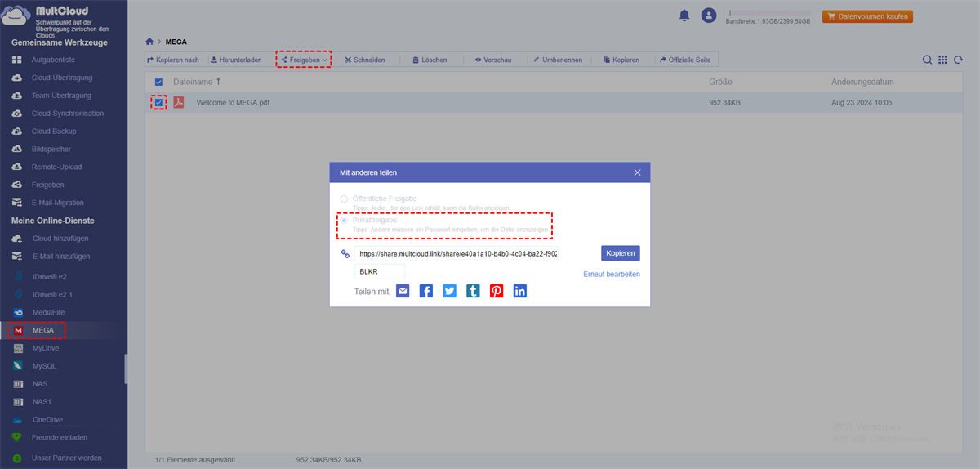Click E-Mail hinzufügen
This screenshot has width=980, height=469.
point(61,257)
